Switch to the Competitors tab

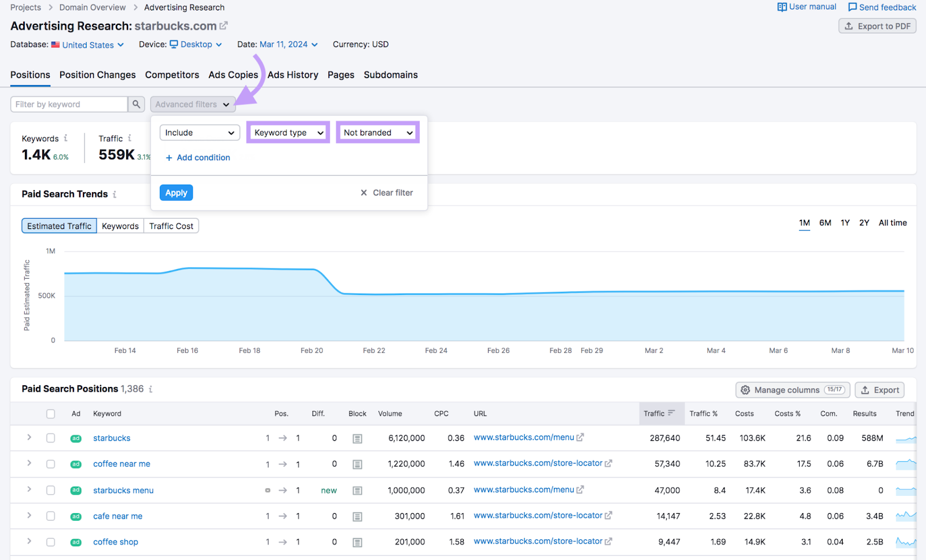172,75
